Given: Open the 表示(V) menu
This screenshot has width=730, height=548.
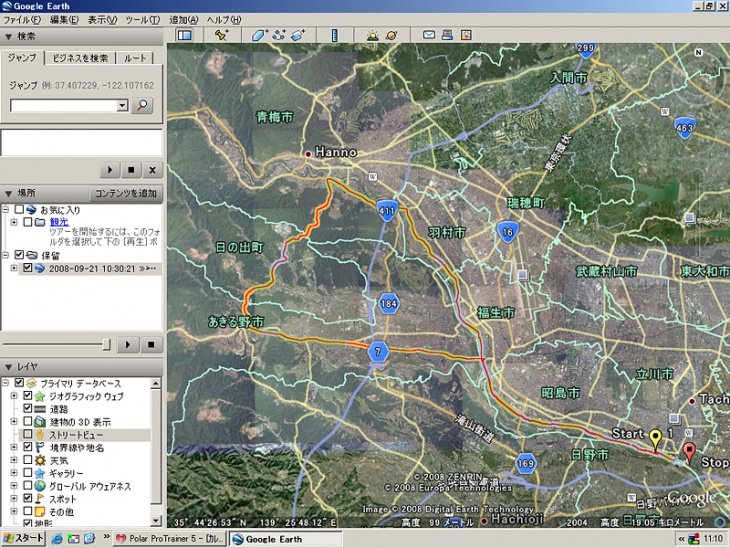Looking at the screenshot, I should pyautogui.click(x=102, y=20).
